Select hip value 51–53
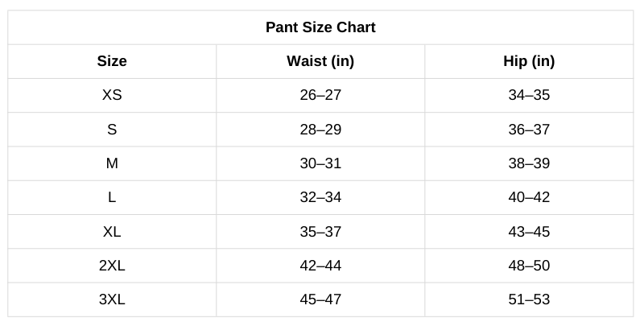This screenshot has height=322, width=644. [529, 299]
